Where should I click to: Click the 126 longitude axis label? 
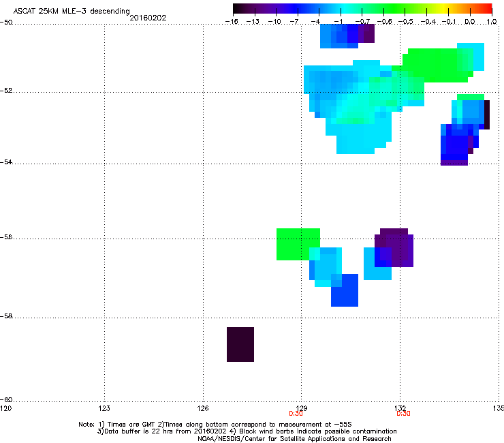203,408
